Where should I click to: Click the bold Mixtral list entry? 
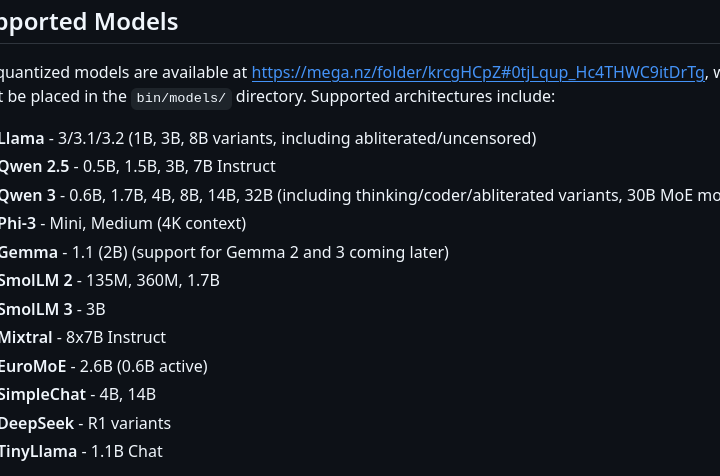(26, 337)
